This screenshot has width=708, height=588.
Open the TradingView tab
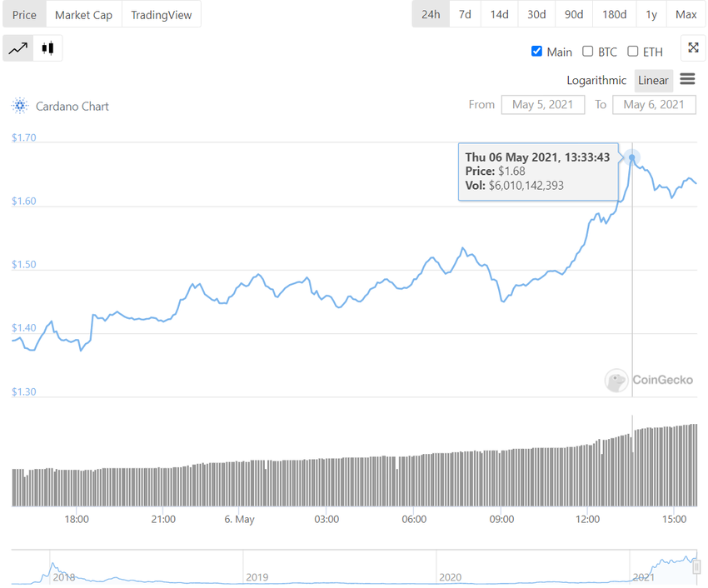pos(162,14)
